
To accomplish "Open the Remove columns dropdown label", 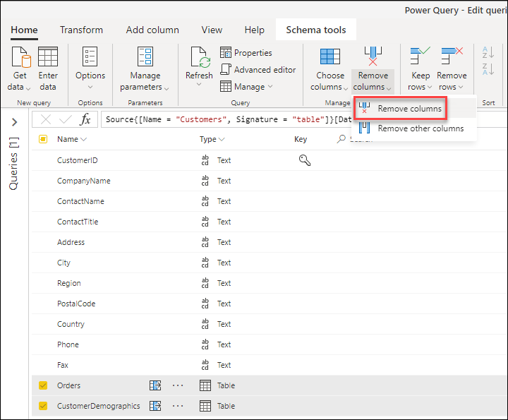I will click(373, 81).
